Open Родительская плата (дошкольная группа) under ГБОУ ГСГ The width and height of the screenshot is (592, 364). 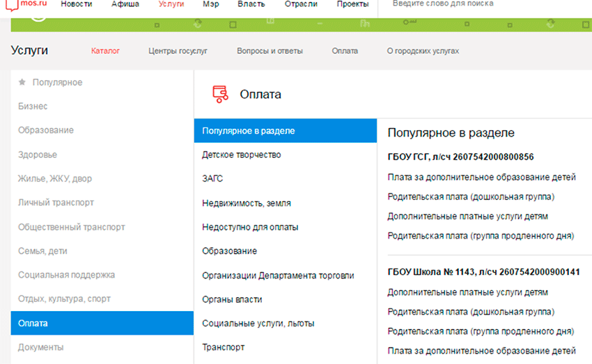coord(471,197)
